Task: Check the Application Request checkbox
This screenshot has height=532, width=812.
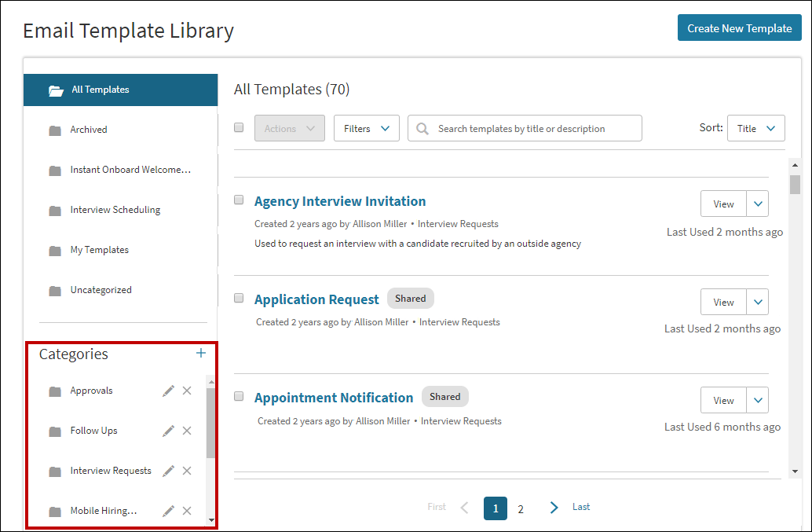Action: [x=239, y=298]
